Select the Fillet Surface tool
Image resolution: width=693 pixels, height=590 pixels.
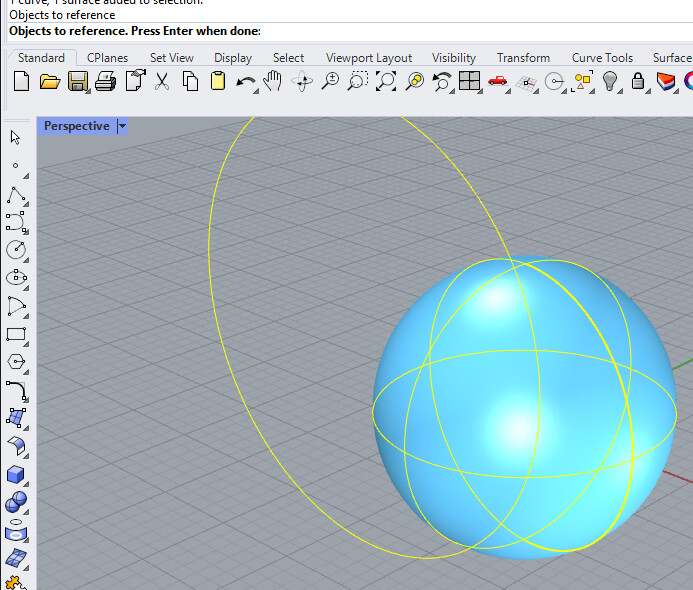click(16, 446)
